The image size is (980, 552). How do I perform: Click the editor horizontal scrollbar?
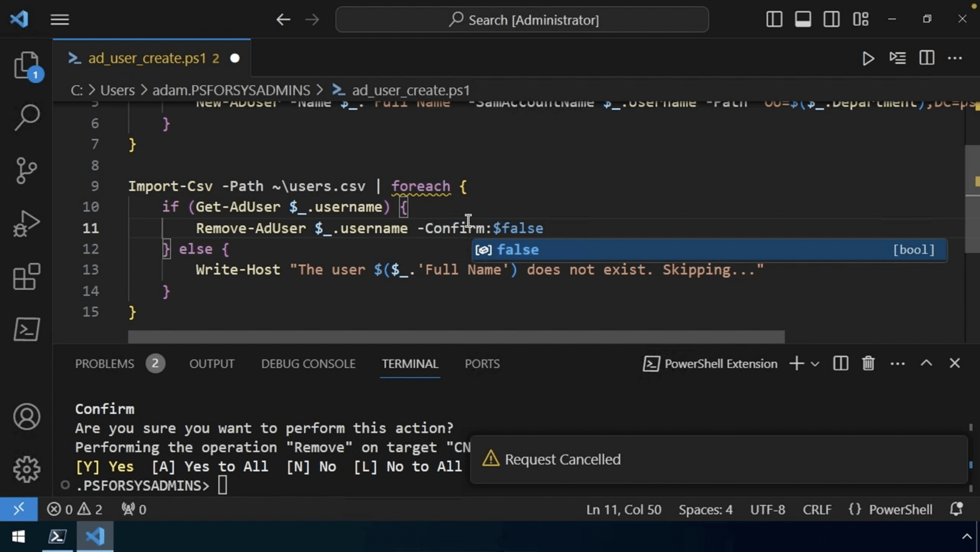[456, 337]
